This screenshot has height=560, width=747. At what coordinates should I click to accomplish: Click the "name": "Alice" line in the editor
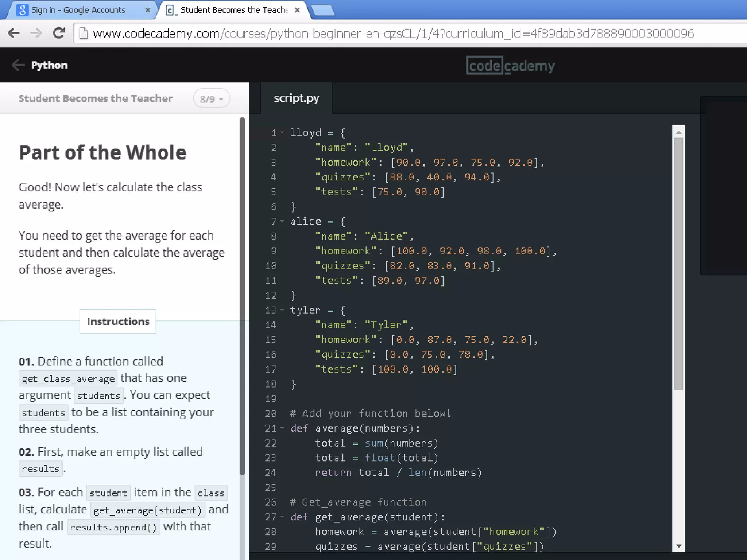coord(364,236)
